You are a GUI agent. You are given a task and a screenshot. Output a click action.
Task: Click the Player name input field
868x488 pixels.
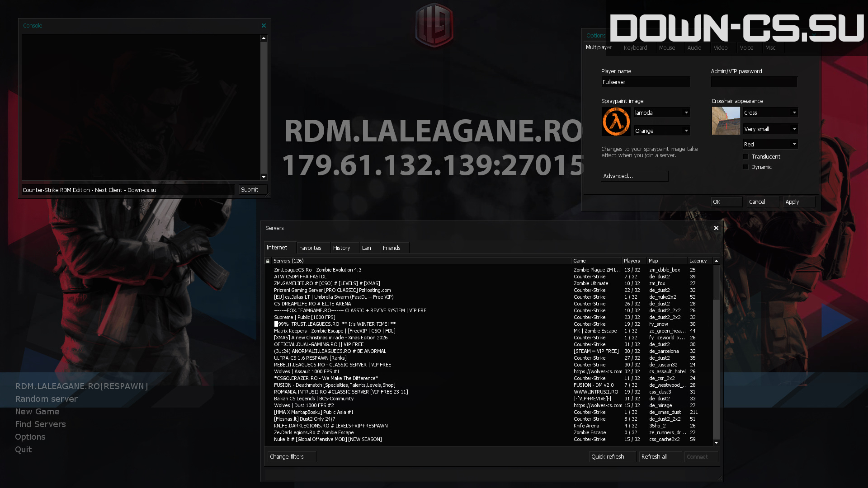point(645,82)
